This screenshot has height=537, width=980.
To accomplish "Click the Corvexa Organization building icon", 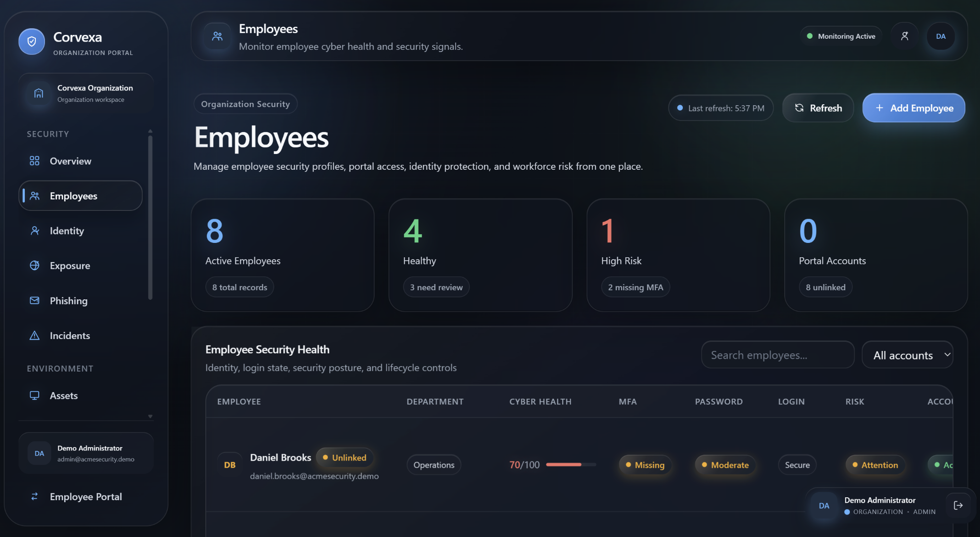I will (x=39, y=93).
